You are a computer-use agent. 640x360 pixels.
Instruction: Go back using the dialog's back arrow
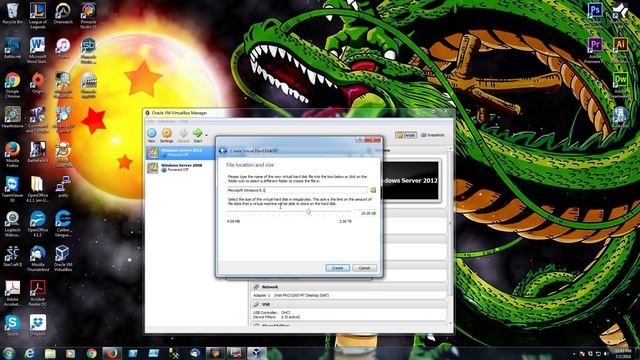point(223,151)
